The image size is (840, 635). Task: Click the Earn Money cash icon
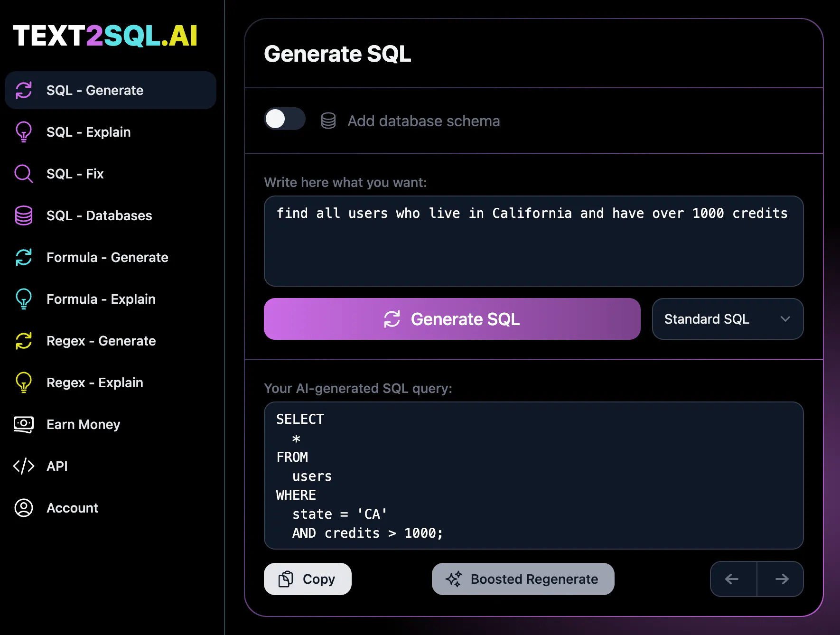click(24, 424)
